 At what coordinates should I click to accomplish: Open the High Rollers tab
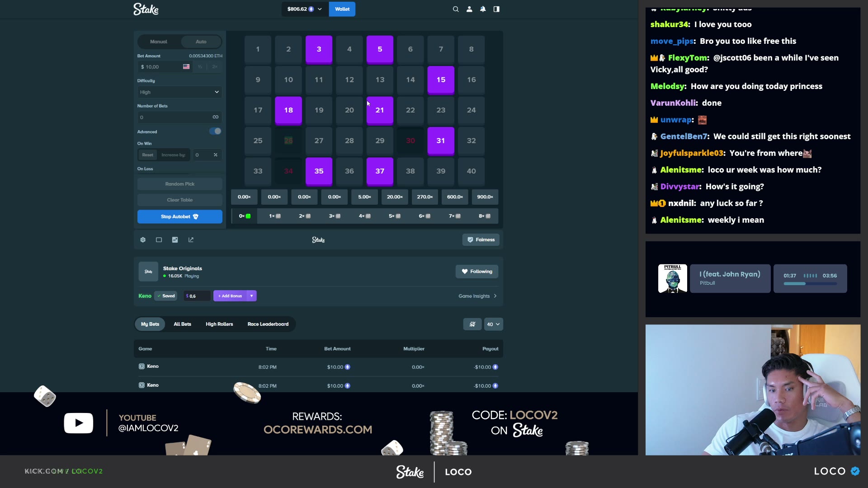(219, 324)
